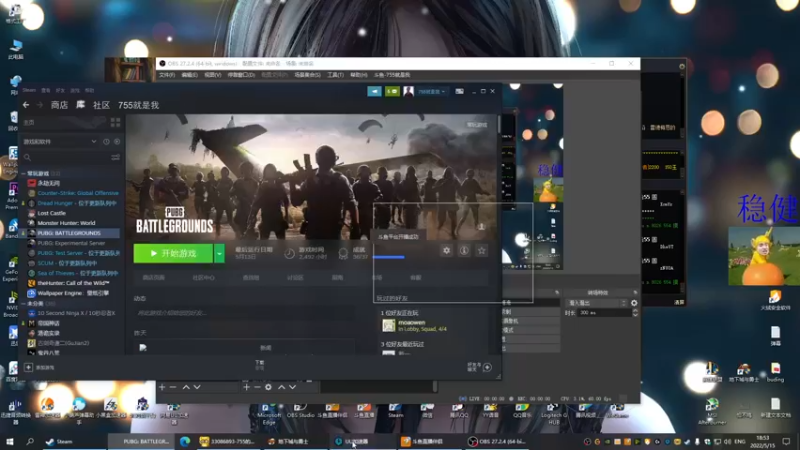Open the Steam menu in the Steam title bar

pos(29,90)
